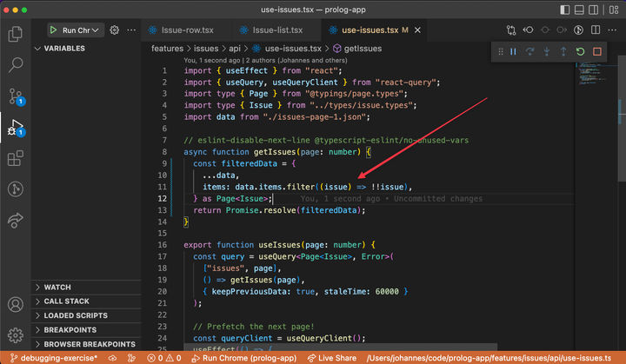This screenshot has height=364, width=626.
Task: Open the Explorer view in activity bar
Action: point(15,34)
